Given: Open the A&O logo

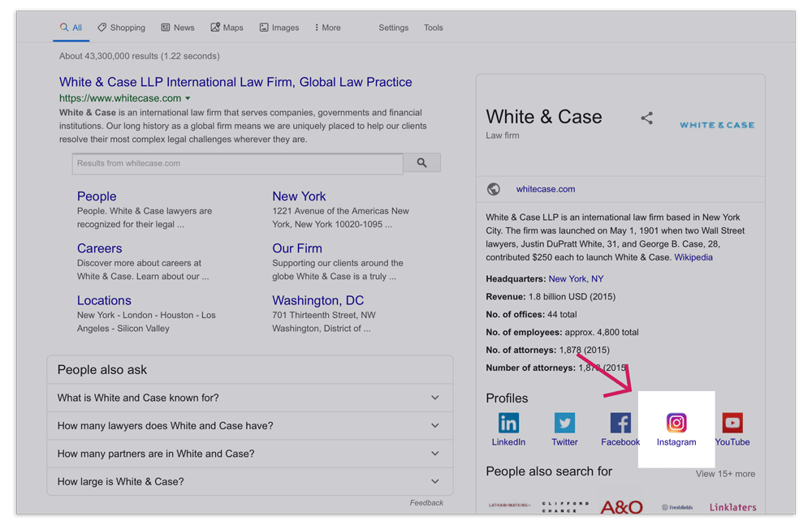Looking at the screenshot, I should pyautogui.click(x=621, y=507).
